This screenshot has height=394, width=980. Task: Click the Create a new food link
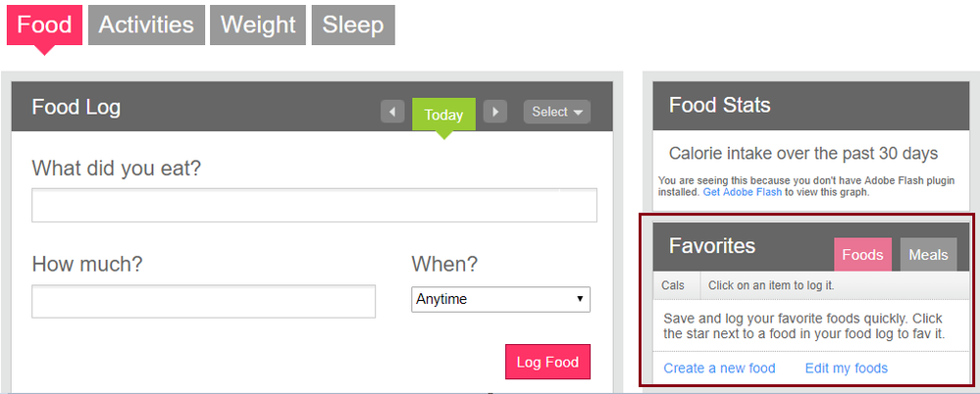coord(719,369)
